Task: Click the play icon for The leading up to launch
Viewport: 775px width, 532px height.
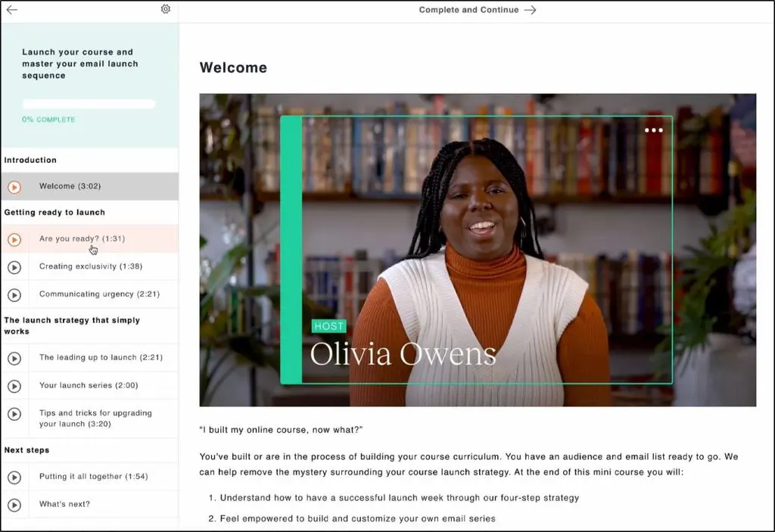Action: pyautogui.click(x=14, y=359)
